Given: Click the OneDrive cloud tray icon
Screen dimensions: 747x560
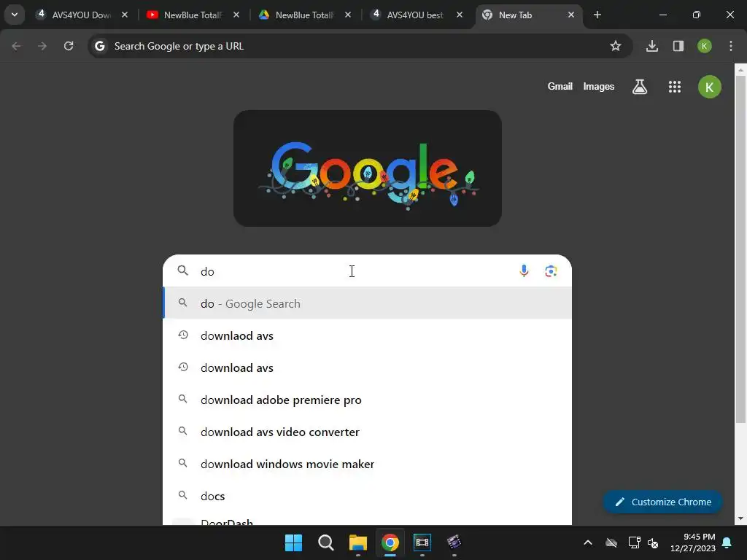Looking at the screenshot, I should [x=611, y=542].
